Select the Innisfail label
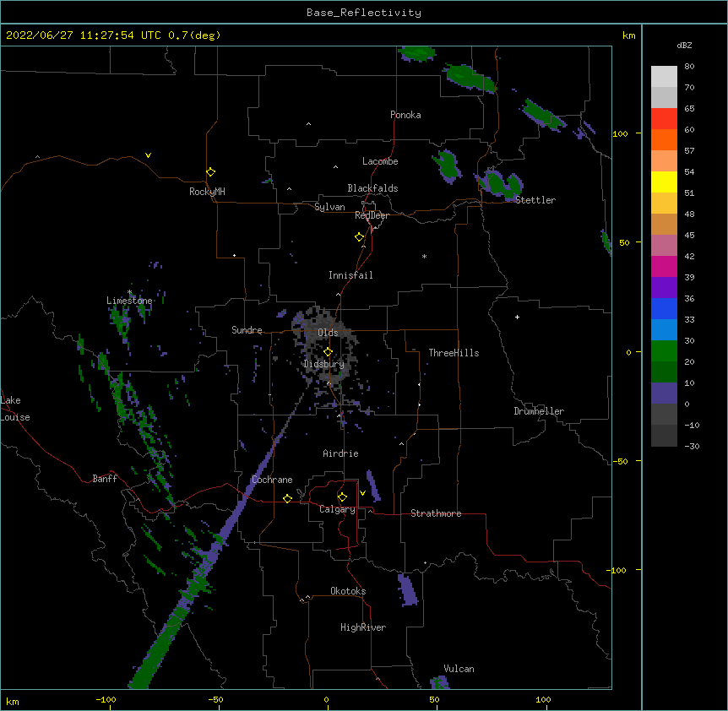The height and width of the screenshot is (711, 728). pyautogui.click(x=350, y=275)
